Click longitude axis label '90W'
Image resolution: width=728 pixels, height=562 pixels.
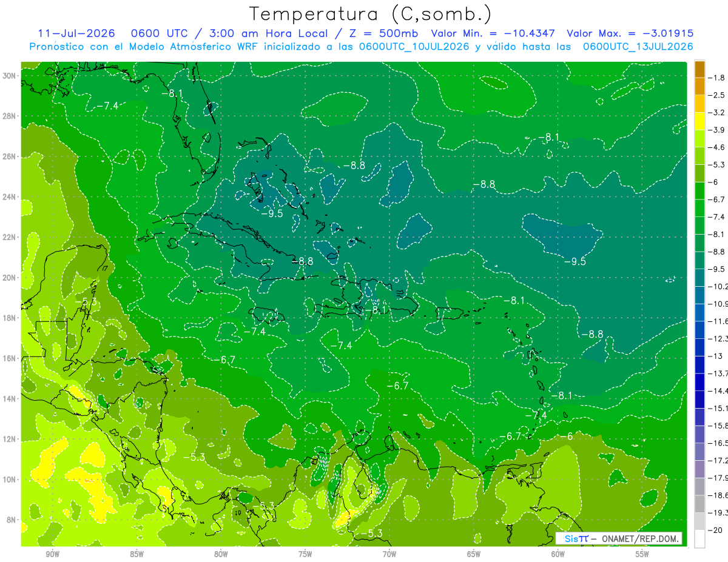tap(52, 554)
